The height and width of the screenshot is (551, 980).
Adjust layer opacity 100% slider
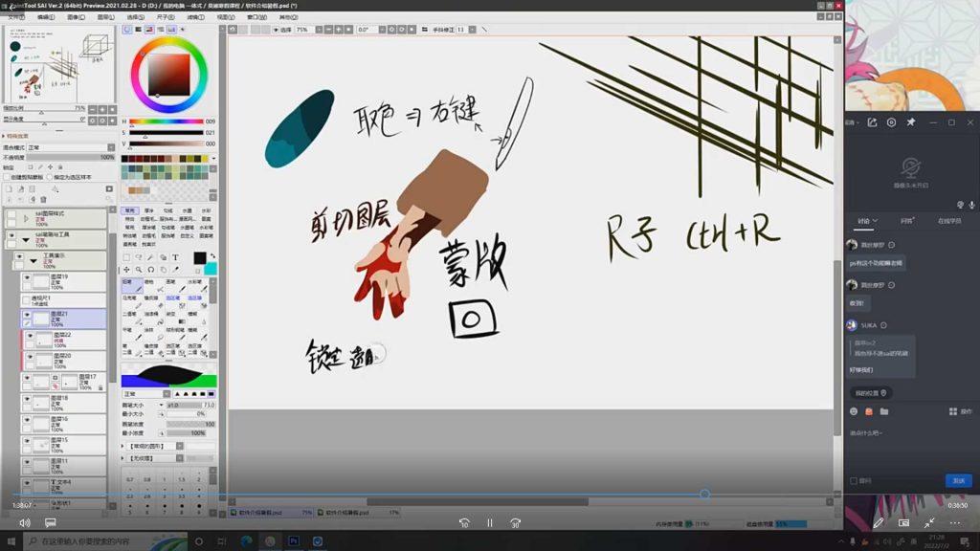coord(71,158)
